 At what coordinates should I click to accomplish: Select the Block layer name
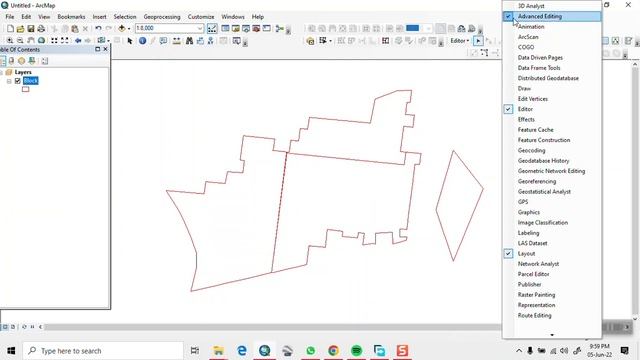(31, 81)
